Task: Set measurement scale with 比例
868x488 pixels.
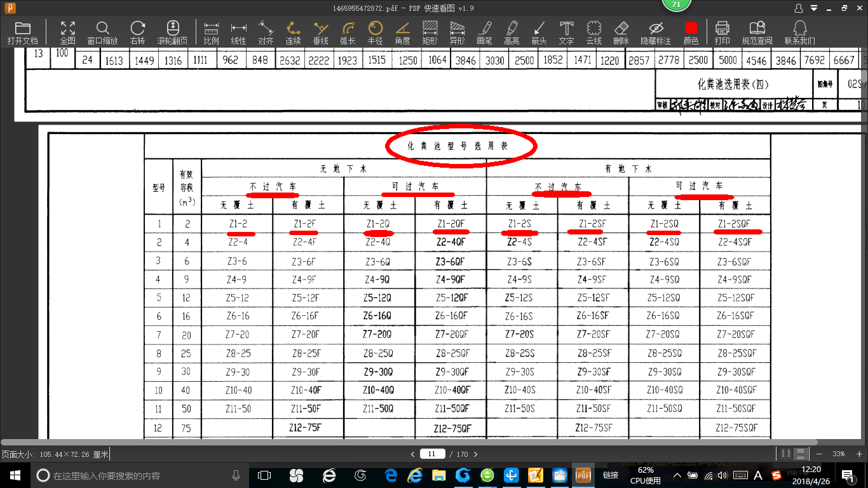Action: point(212,33)
